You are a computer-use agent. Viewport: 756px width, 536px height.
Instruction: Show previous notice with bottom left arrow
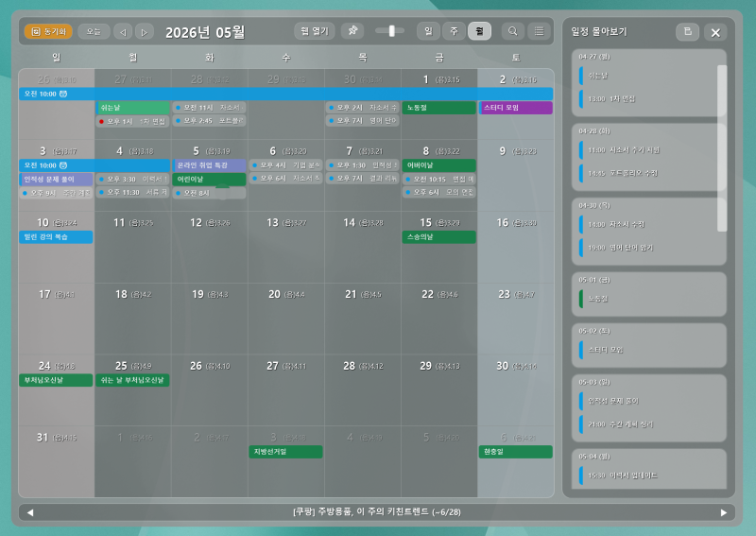30,512
